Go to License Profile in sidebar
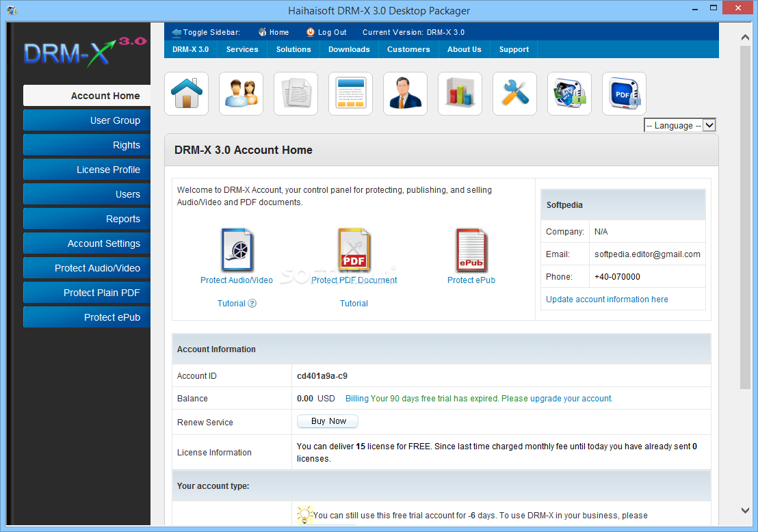Screen dimensions: 758x532 87,170
